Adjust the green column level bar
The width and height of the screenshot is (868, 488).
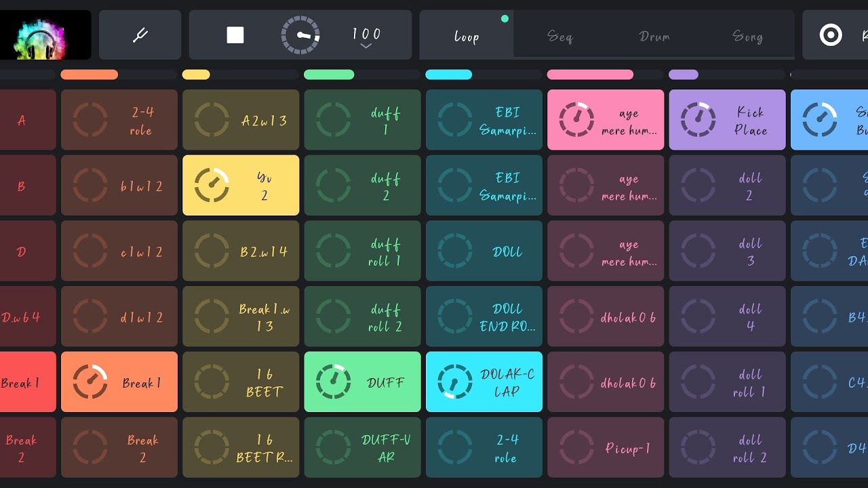tap(362, 75)
